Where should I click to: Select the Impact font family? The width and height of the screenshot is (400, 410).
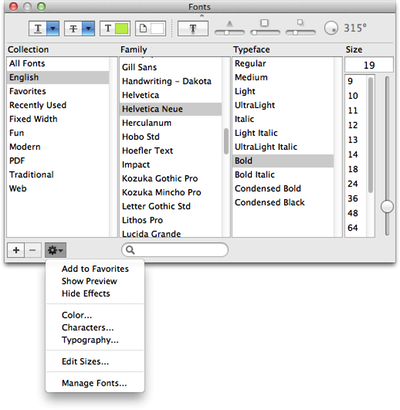click(x=171, y=164)
